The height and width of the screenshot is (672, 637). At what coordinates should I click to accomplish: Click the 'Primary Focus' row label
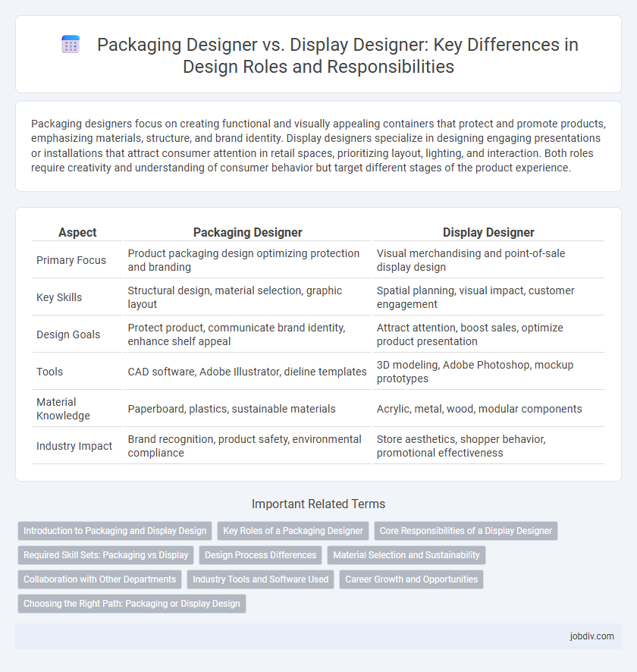click(71, 260)
